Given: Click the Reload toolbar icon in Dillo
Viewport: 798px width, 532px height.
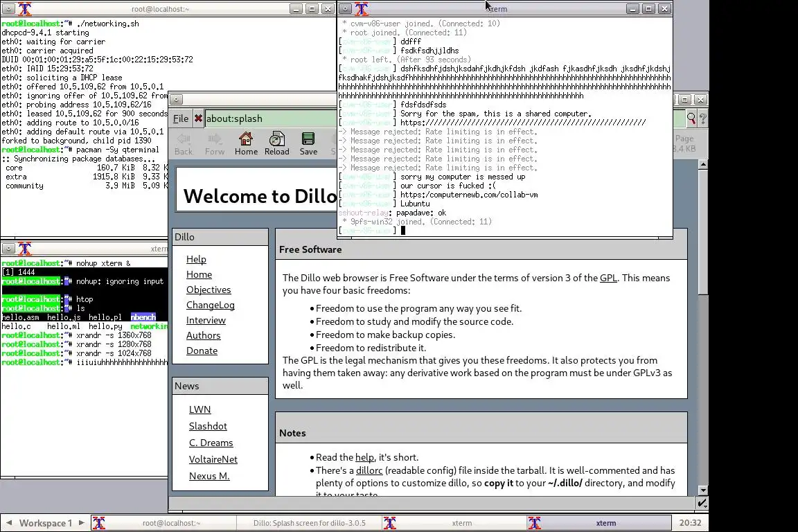Looking at the screenshot, I should (x=276, y=143).
